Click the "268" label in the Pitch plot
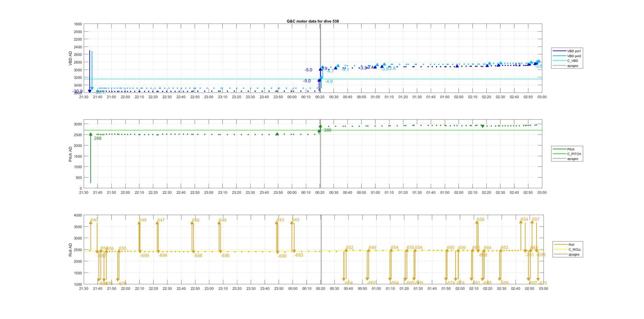 coord(98,139)
